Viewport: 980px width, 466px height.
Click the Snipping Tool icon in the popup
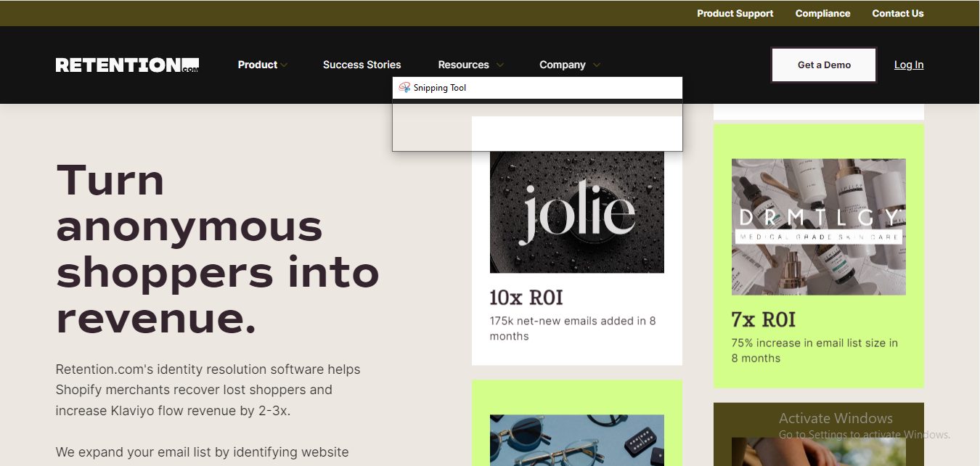404,88
